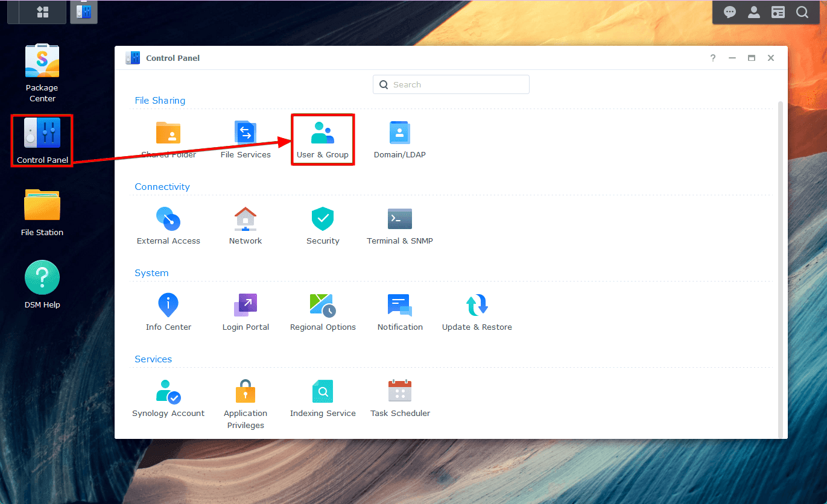Open Domain/LDAP settings
The image size is (827, 504).
[x=399, y=139]
